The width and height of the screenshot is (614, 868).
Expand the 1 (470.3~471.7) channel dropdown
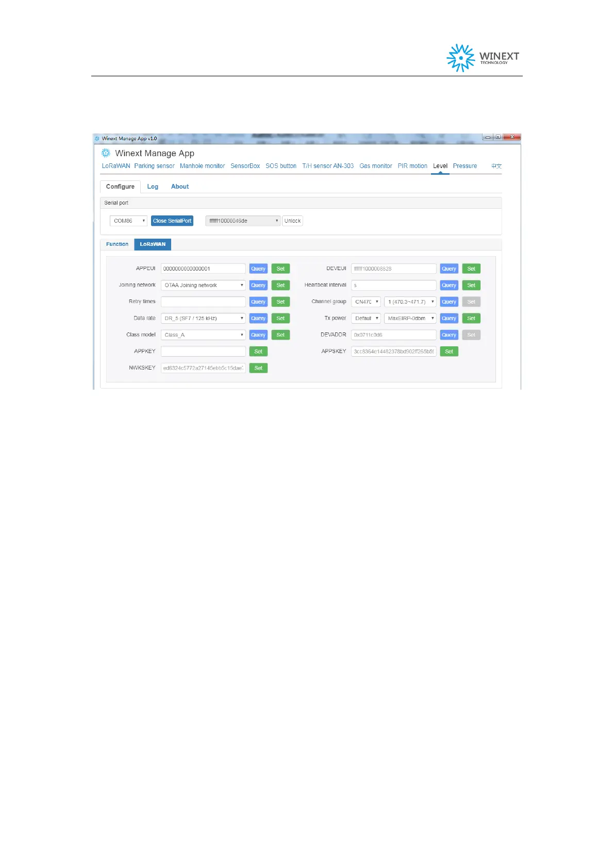coord(410,302)
